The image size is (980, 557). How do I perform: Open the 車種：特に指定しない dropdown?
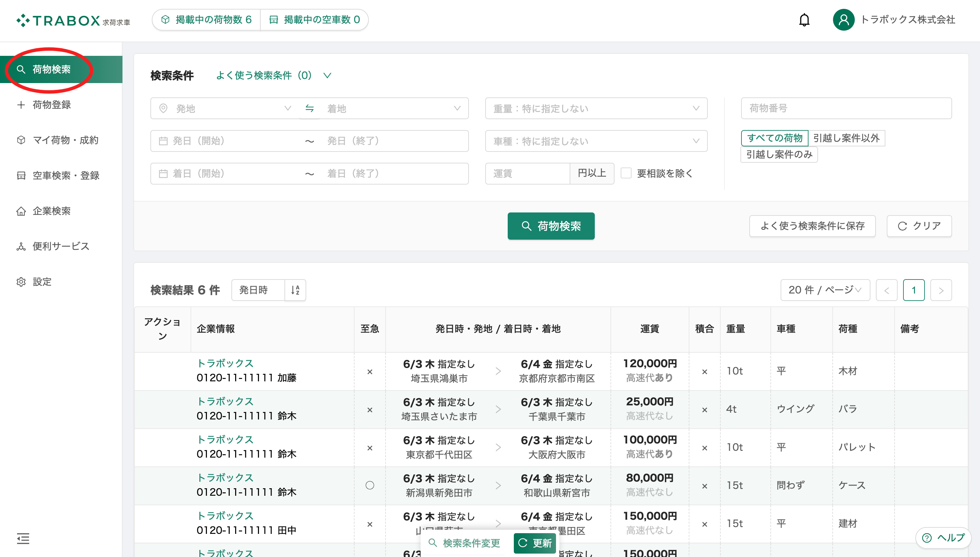pos(596,141)
